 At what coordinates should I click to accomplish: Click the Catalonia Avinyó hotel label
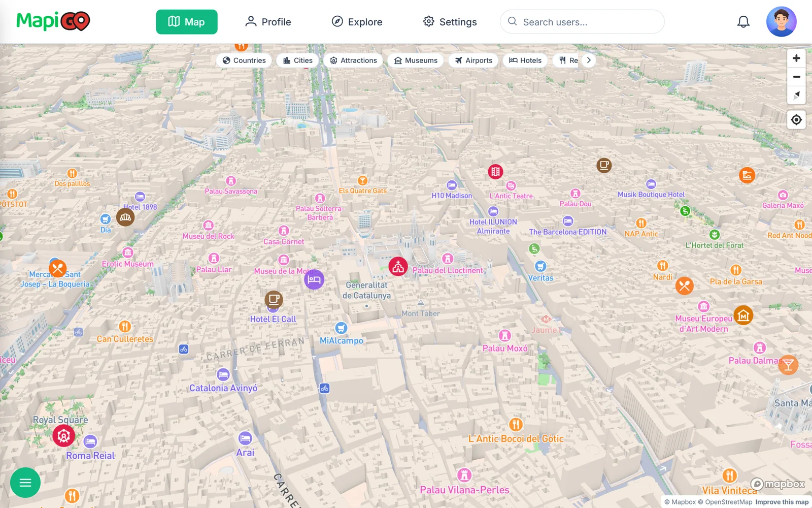(223, 388)
